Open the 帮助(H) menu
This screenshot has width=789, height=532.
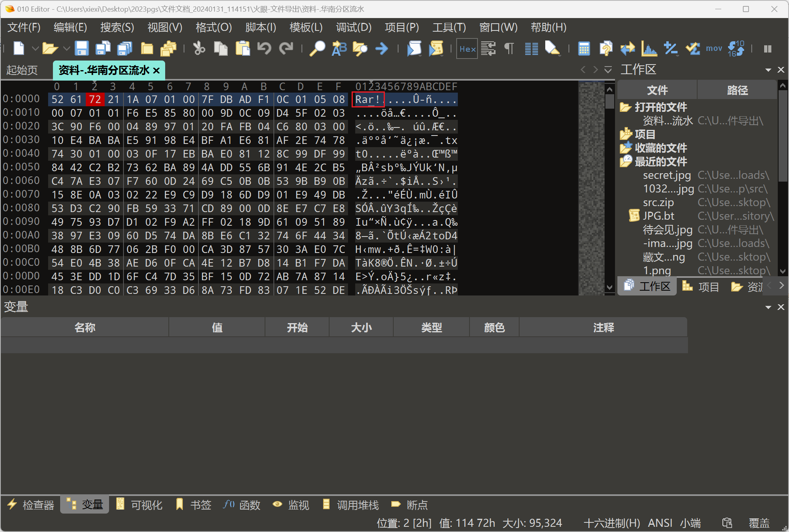[x=548, y=27]
